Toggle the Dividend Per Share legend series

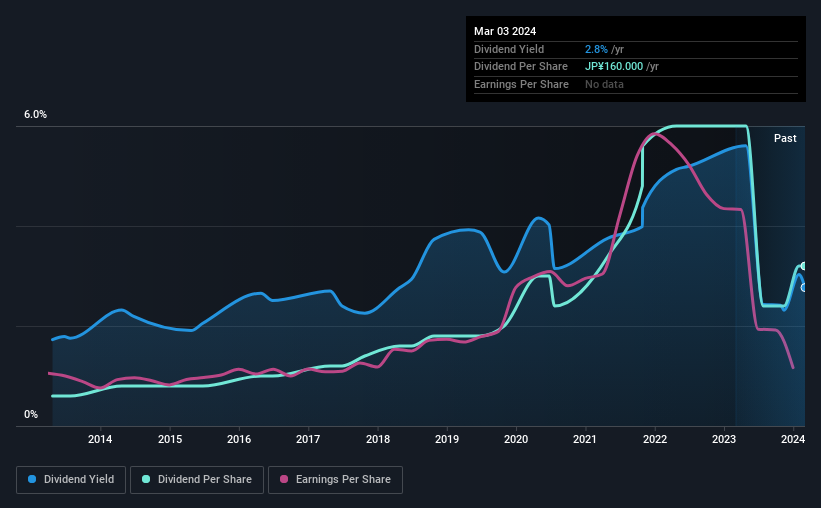(x=197, y=480)
